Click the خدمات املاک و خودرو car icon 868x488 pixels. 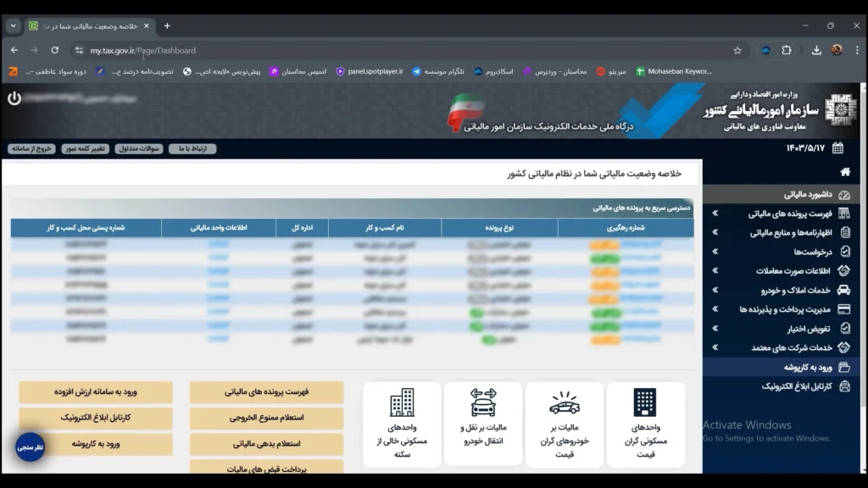tap(844, 290)
